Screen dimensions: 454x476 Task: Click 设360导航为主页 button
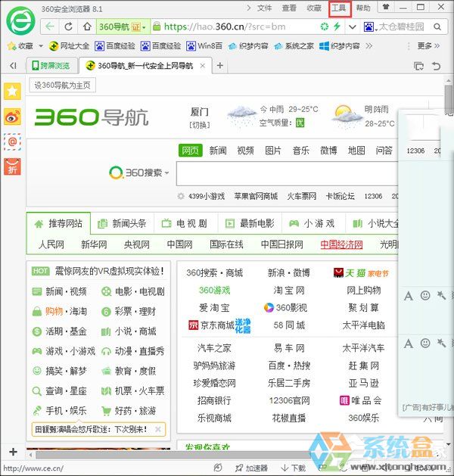point(62,86)
